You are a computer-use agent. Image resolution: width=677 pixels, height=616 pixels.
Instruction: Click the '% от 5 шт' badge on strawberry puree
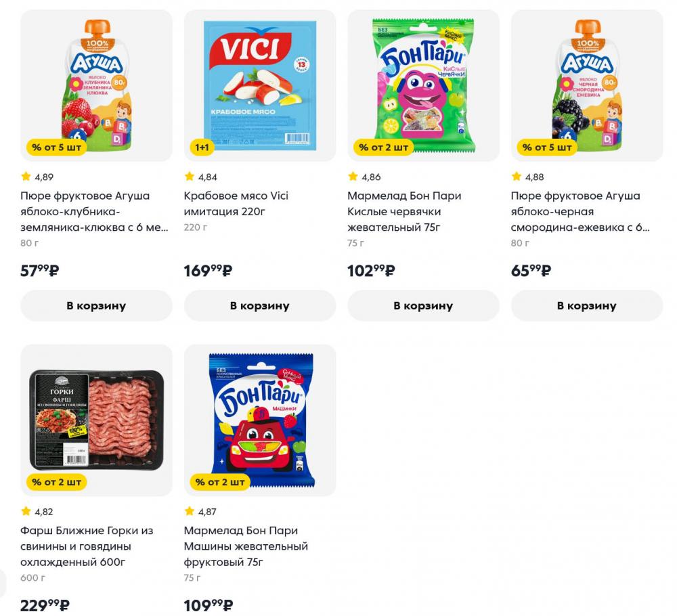pyautogui.click(x=57, y=147)
